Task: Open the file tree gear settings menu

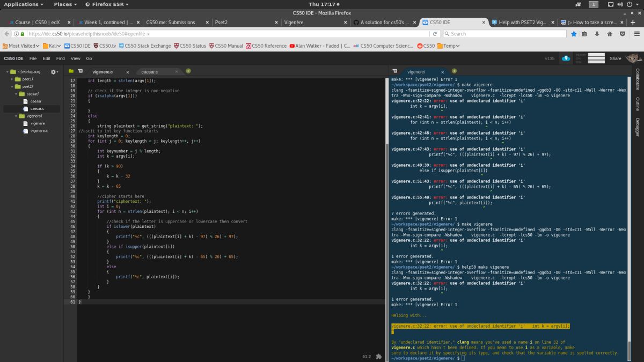Action: pyautogui.click(x=54, y=71)
